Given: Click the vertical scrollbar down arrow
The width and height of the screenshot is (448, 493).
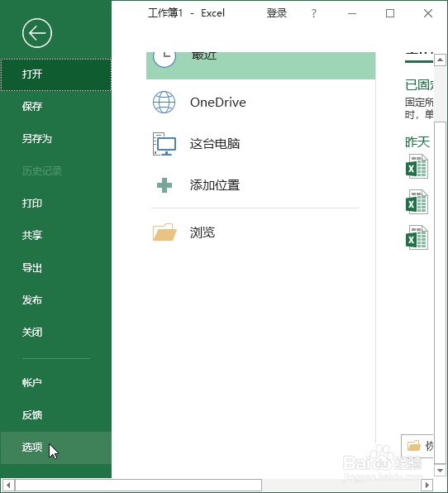Looking at the screenshot, I should point(440,471).
